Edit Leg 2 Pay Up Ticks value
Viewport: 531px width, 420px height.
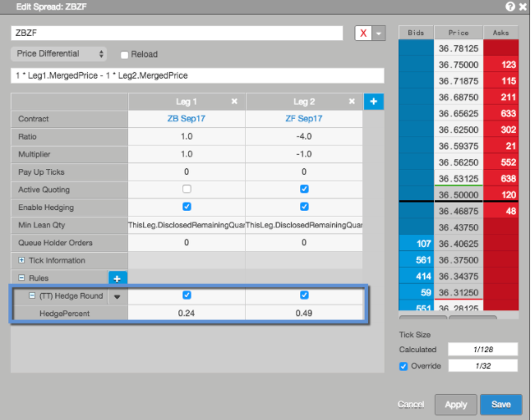(304, 172)
